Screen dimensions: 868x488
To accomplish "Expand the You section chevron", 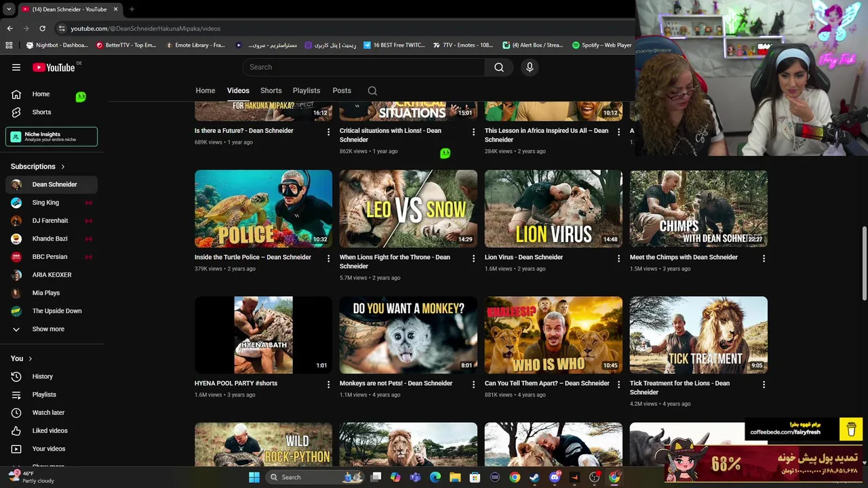I will (30, 359).
